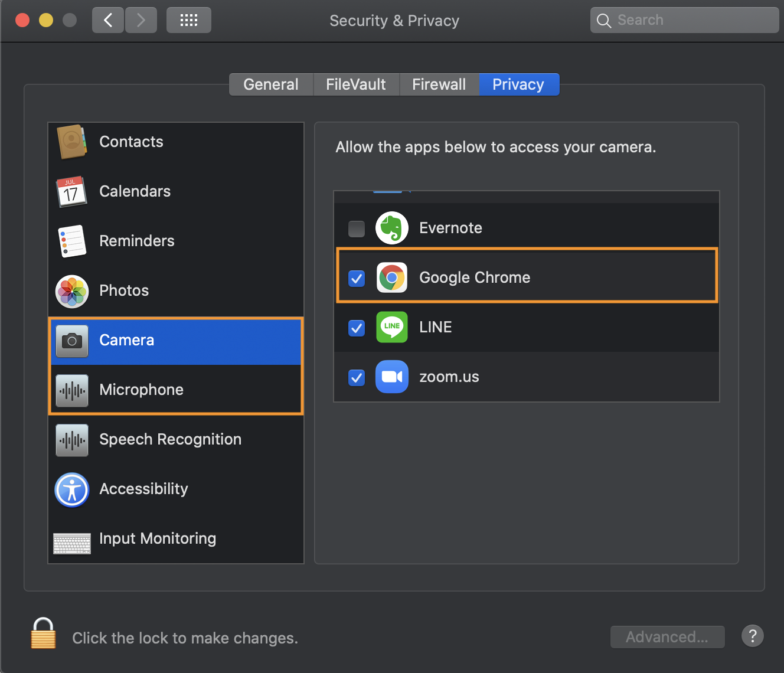Screen dimensions: 784x673
Task: Click the Evernote app name
Action: click(450, 228)
